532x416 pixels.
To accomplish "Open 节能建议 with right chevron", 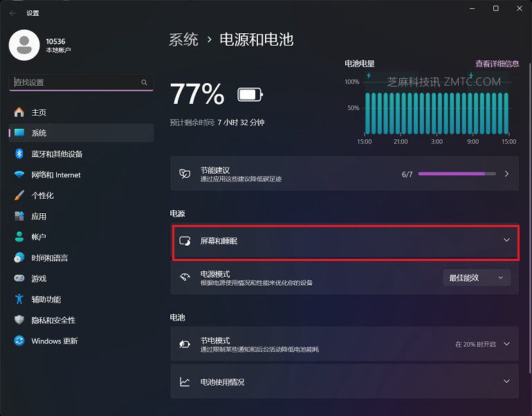I will pyautogui.click(x=506, y=174).
